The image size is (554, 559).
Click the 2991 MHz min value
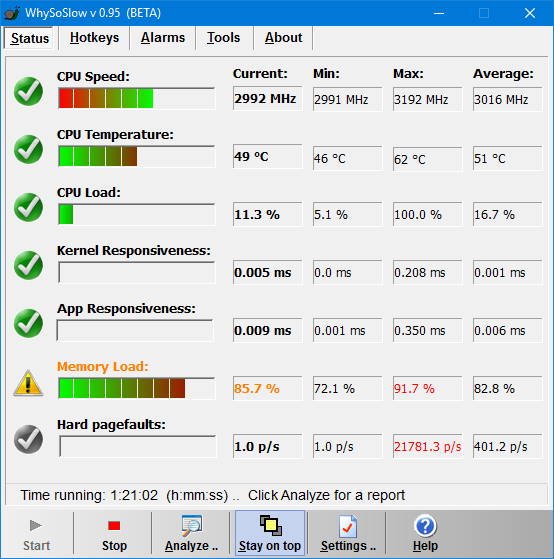coord(348,99)
